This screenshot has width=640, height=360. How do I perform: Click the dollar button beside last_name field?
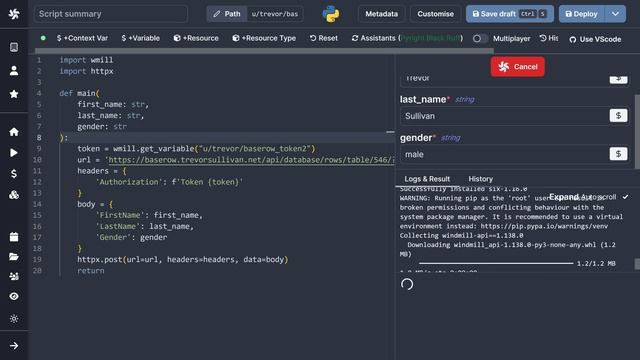(x=618, y=116)
